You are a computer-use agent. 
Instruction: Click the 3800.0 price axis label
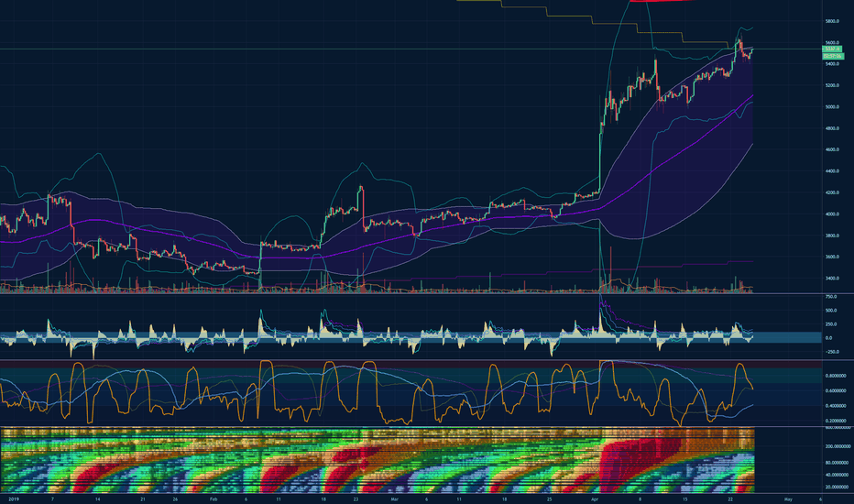click(x=832, y=236)
